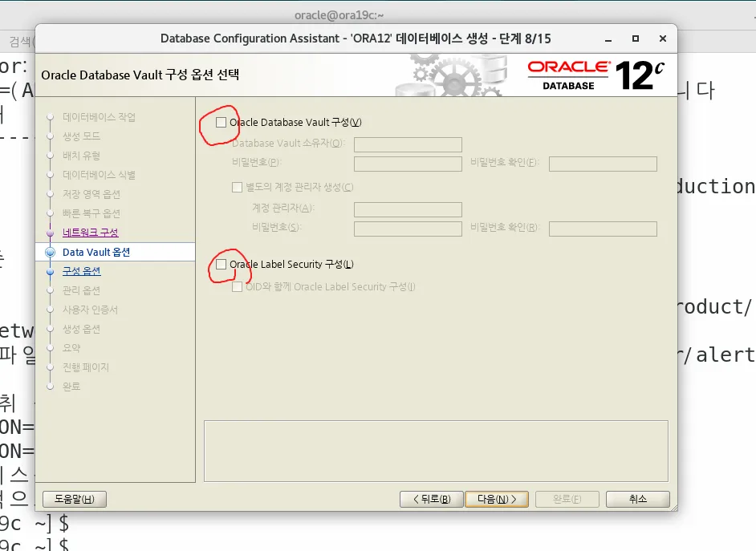Click the Data Vault 옵션 step bullet icon

coord(50,252)
